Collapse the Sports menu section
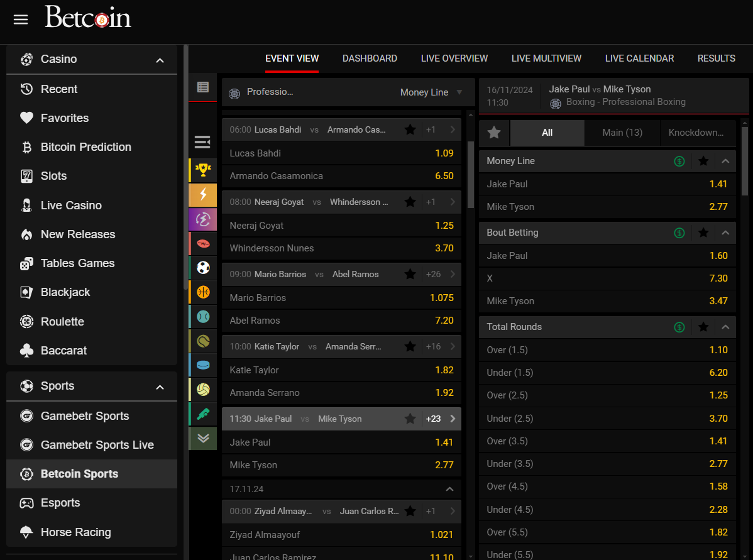This screenshot has height=560, width=753. [160, 388]
